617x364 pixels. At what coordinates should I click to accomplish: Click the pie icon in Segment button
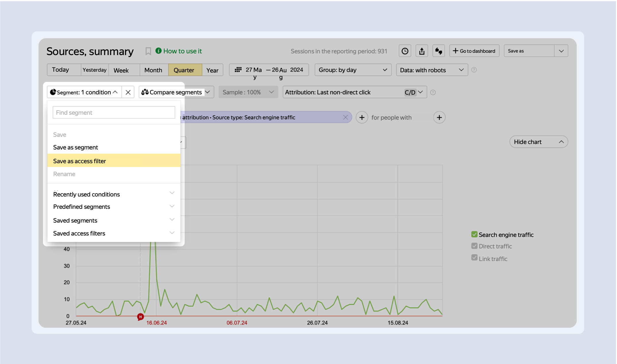(x=53, y=92)
